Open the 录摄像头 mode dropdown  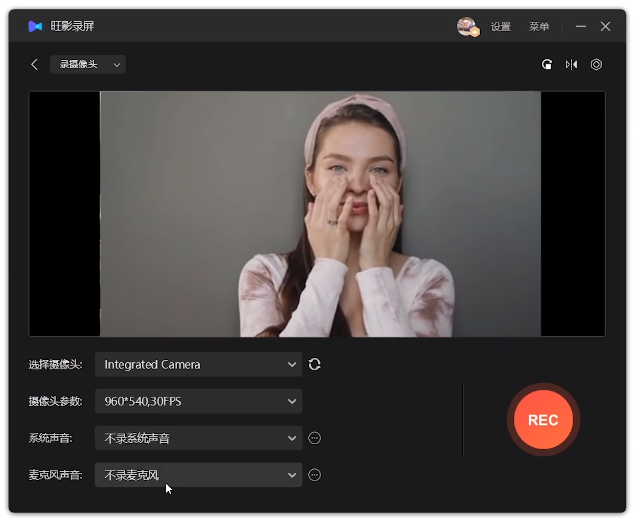88,64
